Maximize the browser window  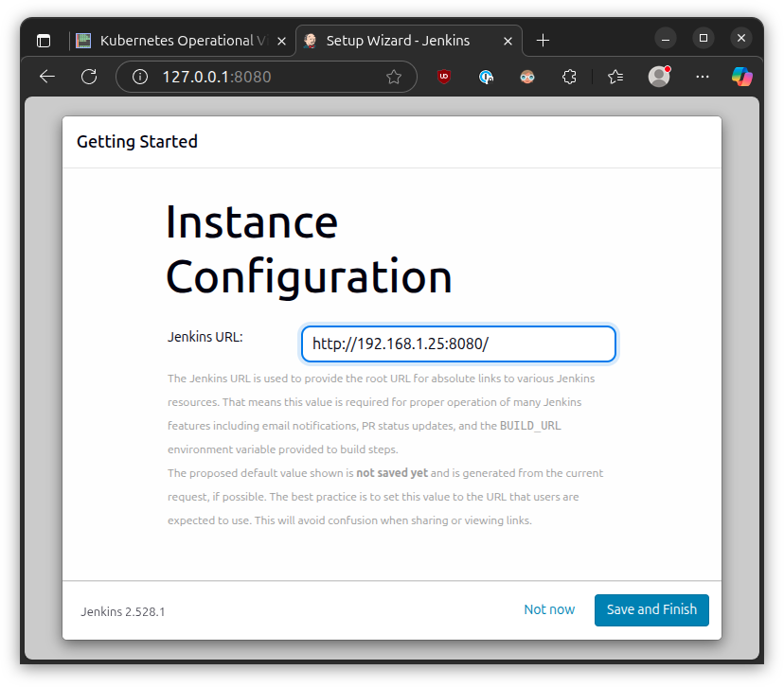coord(704,39)
